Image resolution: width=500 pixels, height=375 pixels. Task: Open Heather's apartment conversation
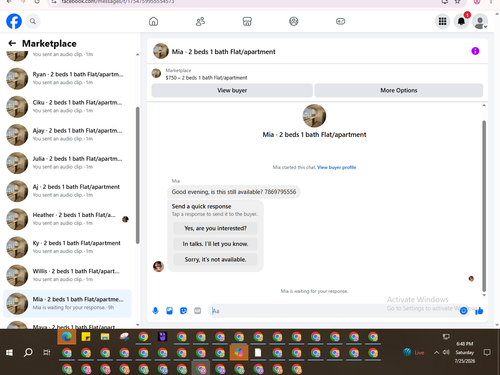67,219
